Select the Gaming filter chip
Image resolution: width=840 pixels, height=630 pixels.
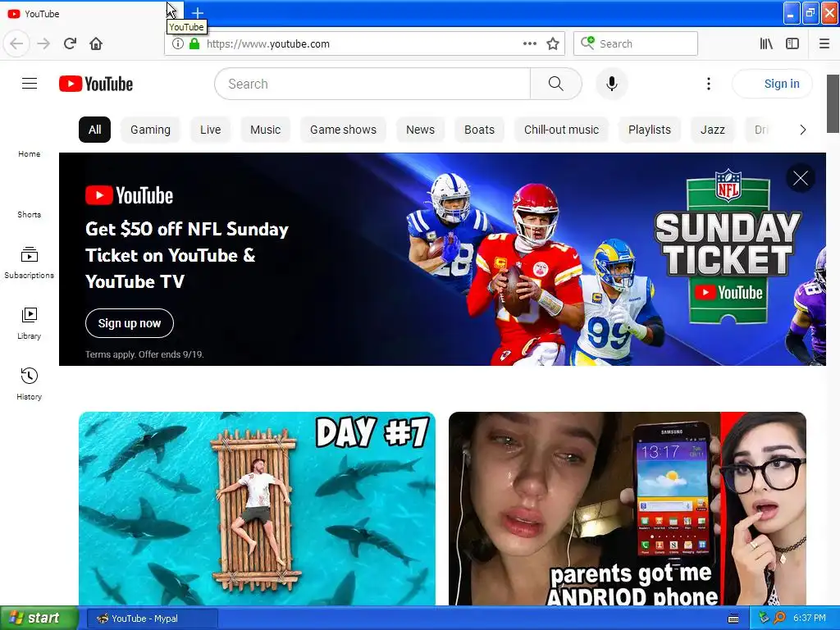(151, 130)
